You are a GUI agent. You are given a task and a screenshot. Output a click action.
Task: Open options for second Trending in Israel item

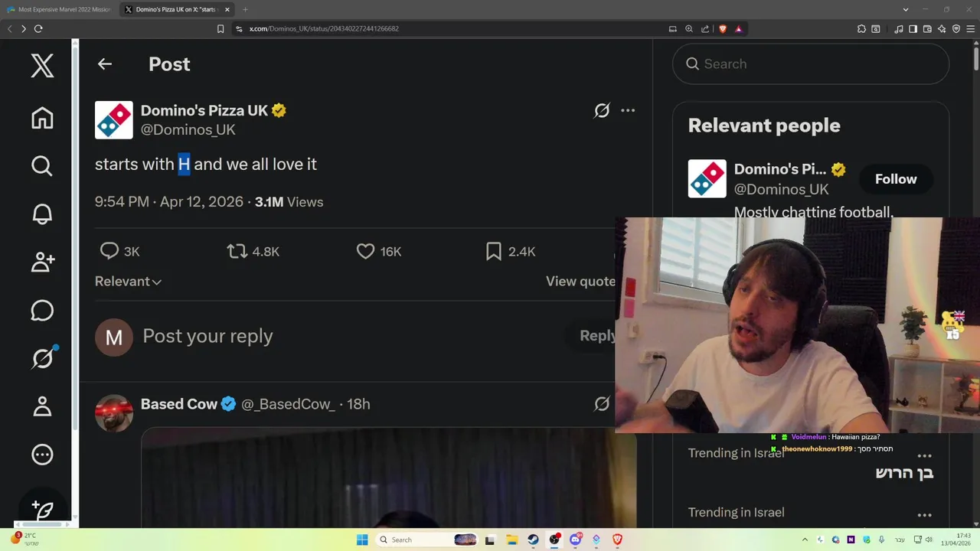click(925, 515)
